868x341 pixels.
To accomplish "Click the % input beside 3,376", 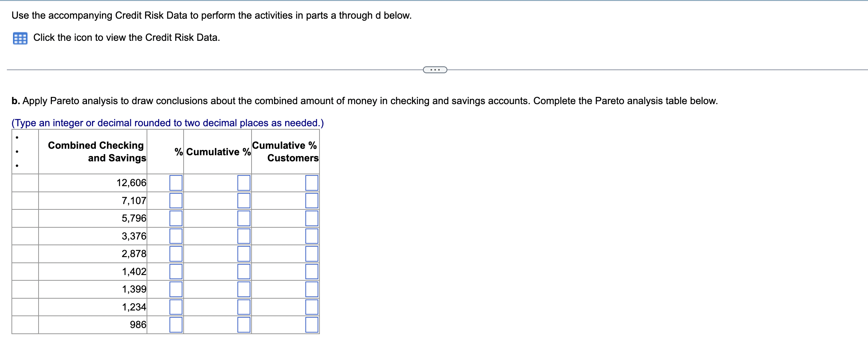I will point(176,236).
